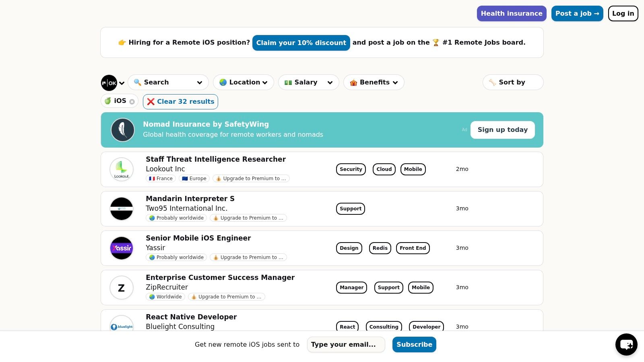Click the SafetyWing feather logo

tap(123, 130)
